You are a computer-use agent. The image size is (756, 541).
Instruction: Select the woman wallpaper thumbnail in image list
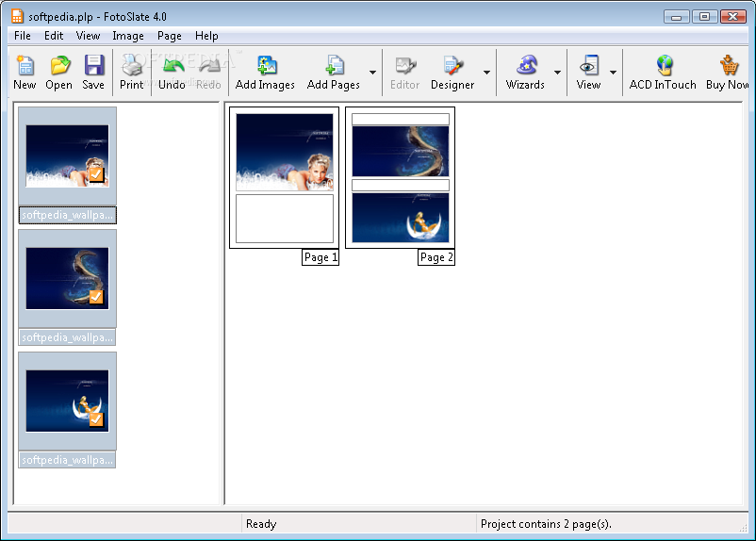click(68, 156)
